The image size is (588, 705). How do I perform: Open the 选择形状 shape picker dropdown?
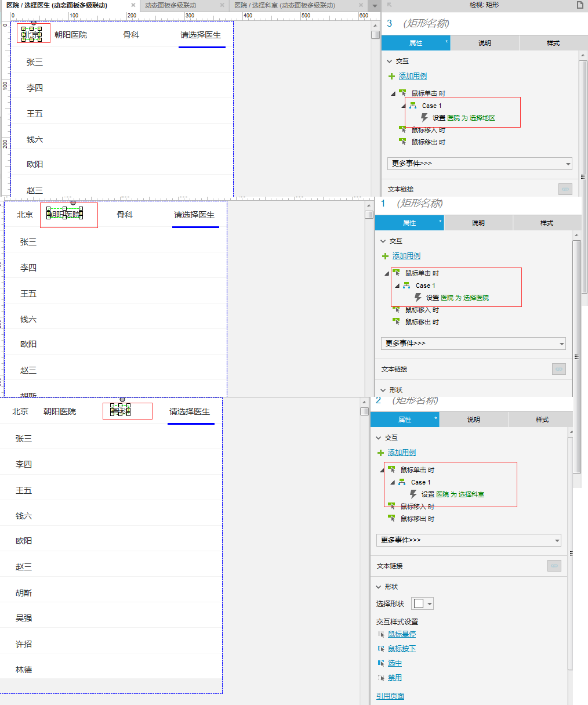tap(430, 604)
